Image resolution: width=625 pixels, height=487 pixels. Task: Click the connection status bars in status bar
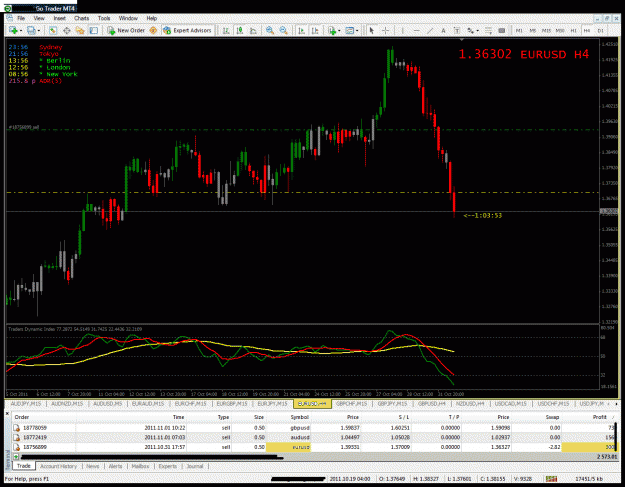(x=551, y=479)
